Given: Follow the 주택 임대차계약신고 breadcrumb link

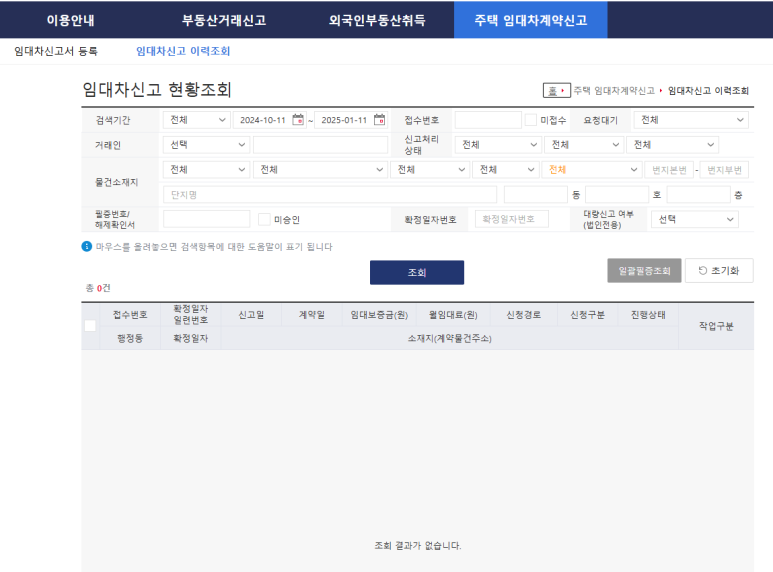Looking at the screenshot, I should (x=614, y=91).
